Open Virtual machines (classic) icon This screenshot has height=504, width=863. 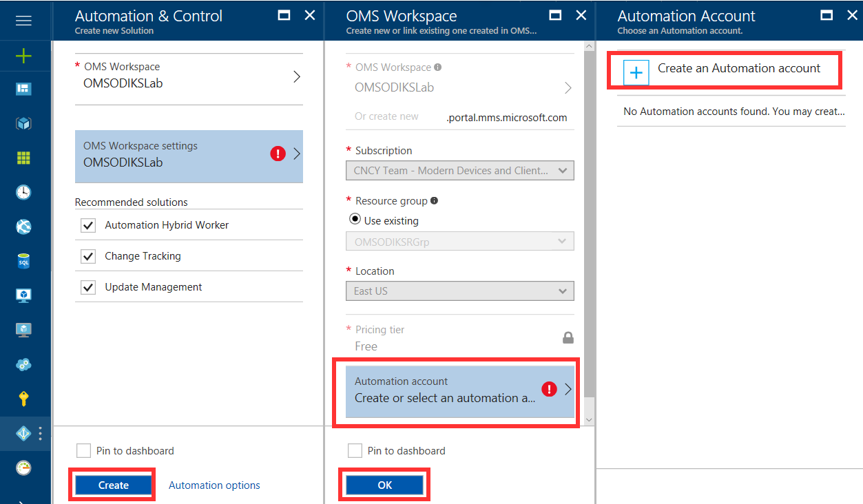(x=23, y=330)
